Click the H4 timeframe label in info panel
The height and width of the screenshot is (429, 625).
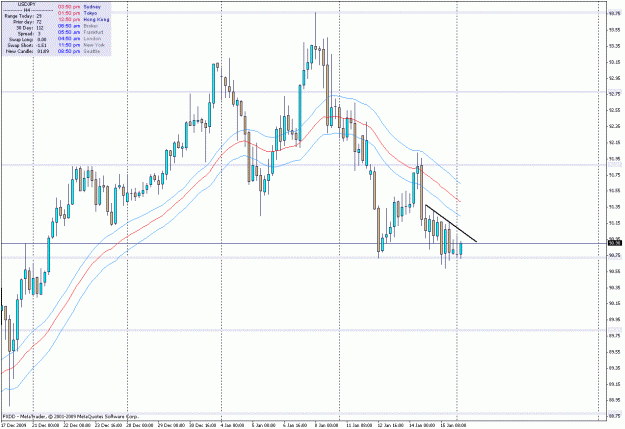[27, 10]
